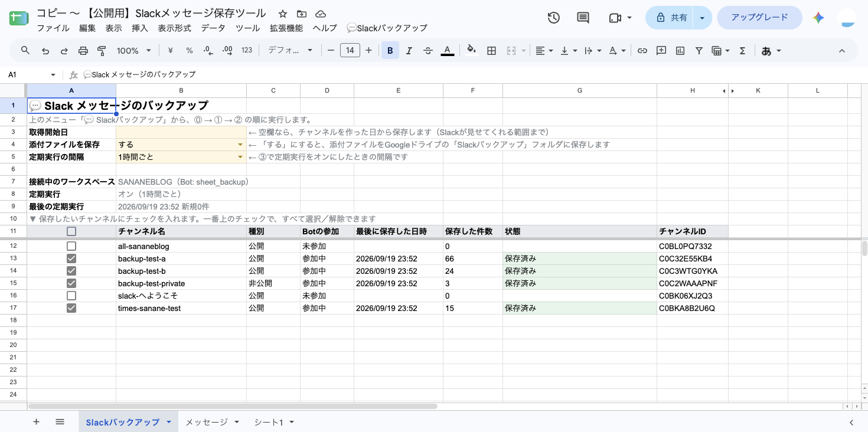Screen dimensions: 868x432
Task: Open version history clock icon
Action: point(553,18)
